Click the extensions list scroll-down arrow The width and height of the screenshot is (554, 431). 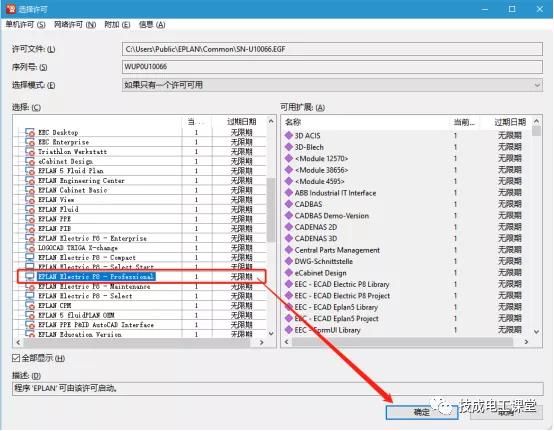pos(536,332)
